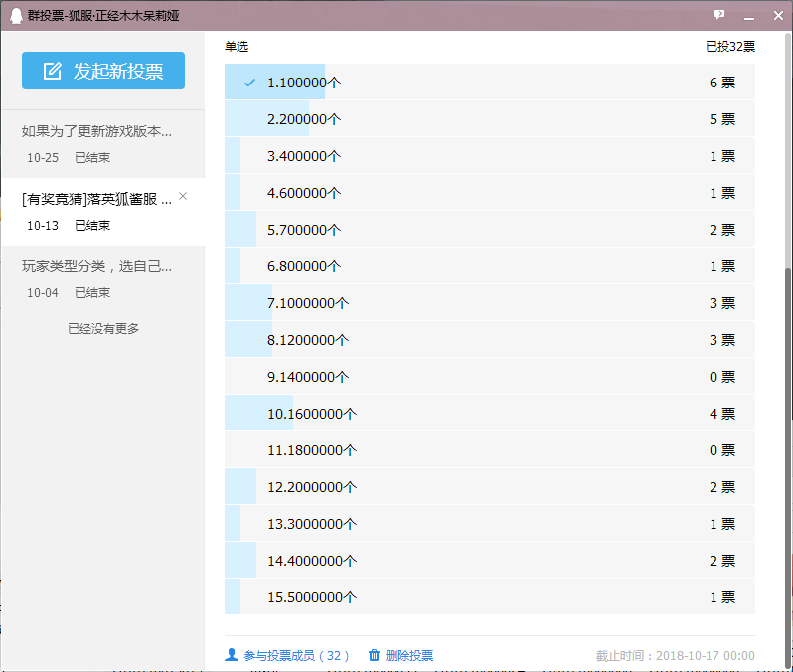Viewport: 793px width, 672px height.
Task: Pick the option 15.5000000个
Action: point(311,597)
